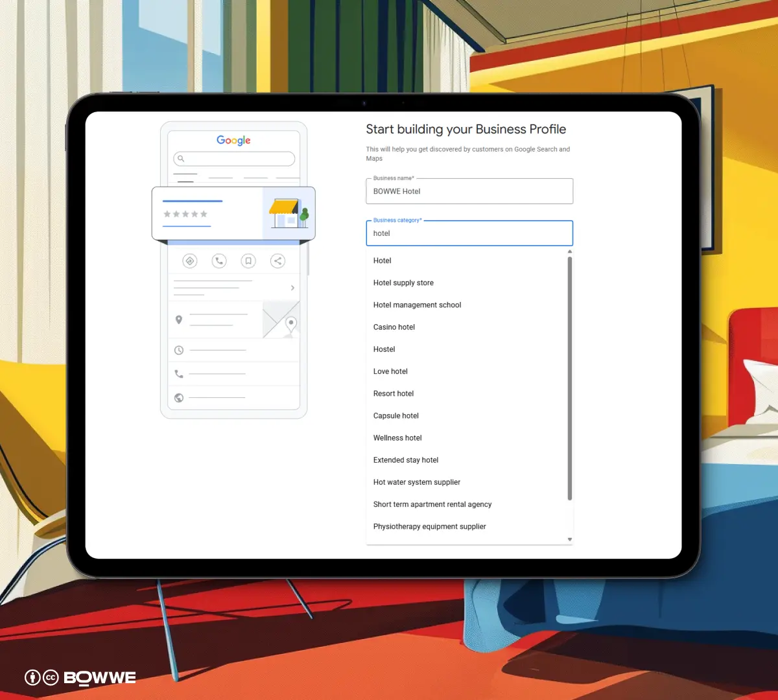Screen dimensions: 778x700
Task: Click the attribution person icon at bottom
Action: 32,677
